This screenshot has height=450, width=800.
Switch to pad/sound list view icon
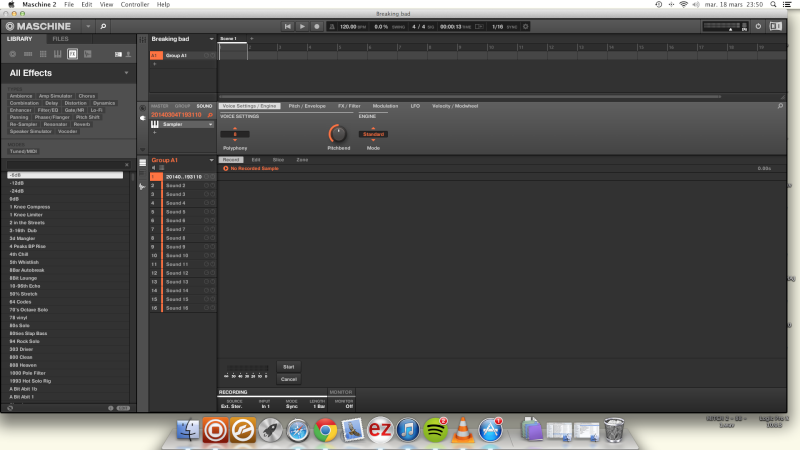pos(142,163)
